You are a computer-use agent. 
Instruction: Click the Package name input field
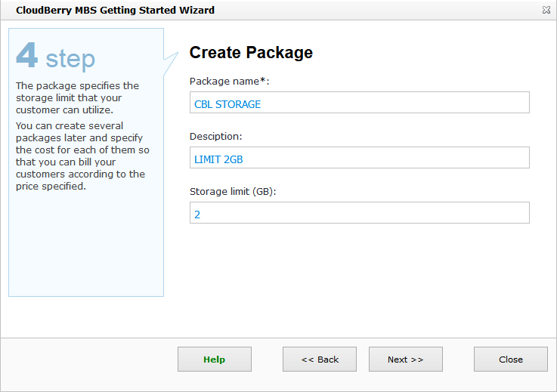click(x=359, y=103)
